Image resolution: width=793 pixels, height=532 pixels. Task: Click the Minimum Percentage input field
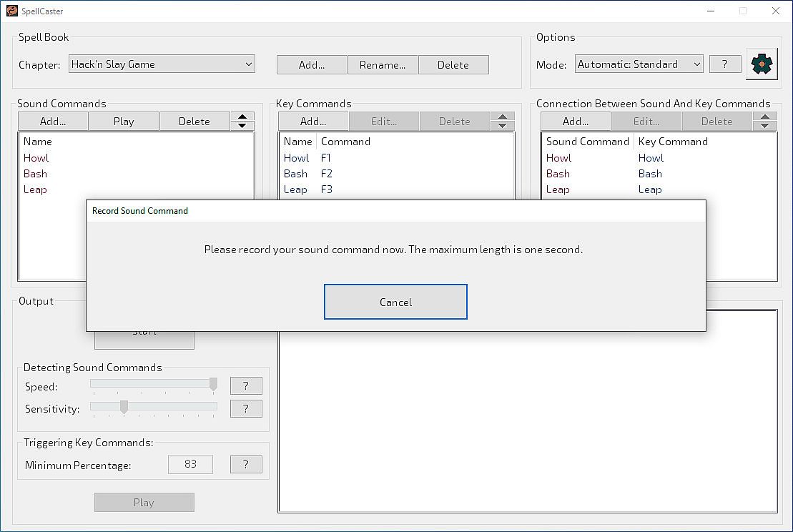tap(190, 464)
